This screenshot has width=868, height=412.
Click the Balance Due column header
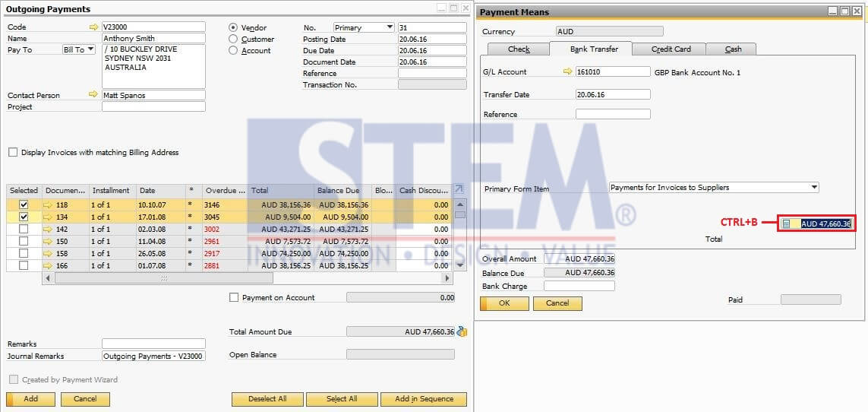(x=342, y=191)
